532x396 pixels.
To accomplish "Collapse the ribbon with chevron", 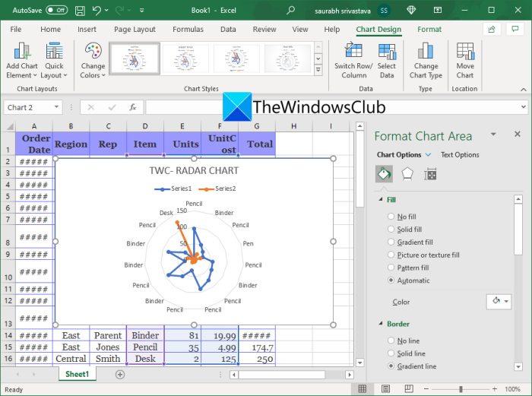I will pos(524,90).
